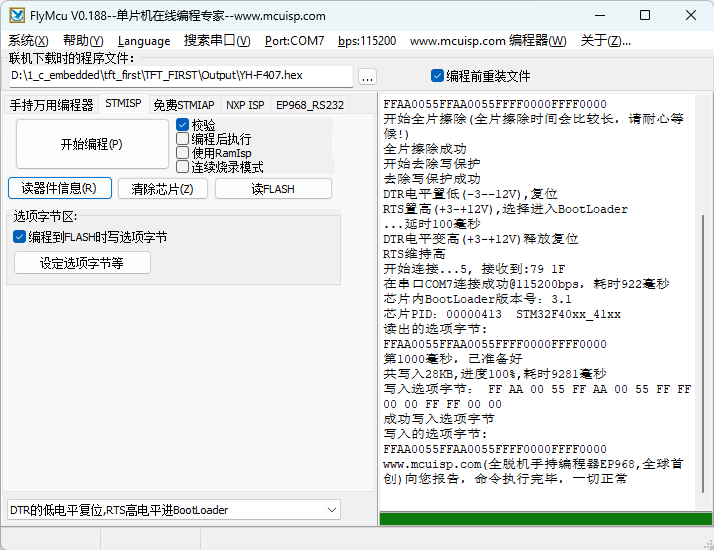The image size is (714, 550).
Task: Click the 读器件信息(R) button
Action: coord(60,188)
